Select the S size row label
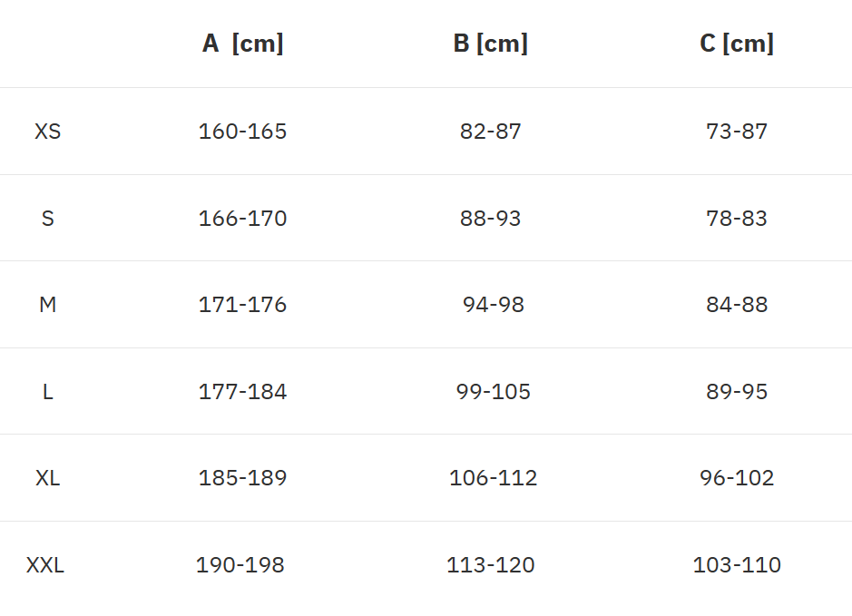Screen dimensions: 852x616 click(x=48, y=219)
